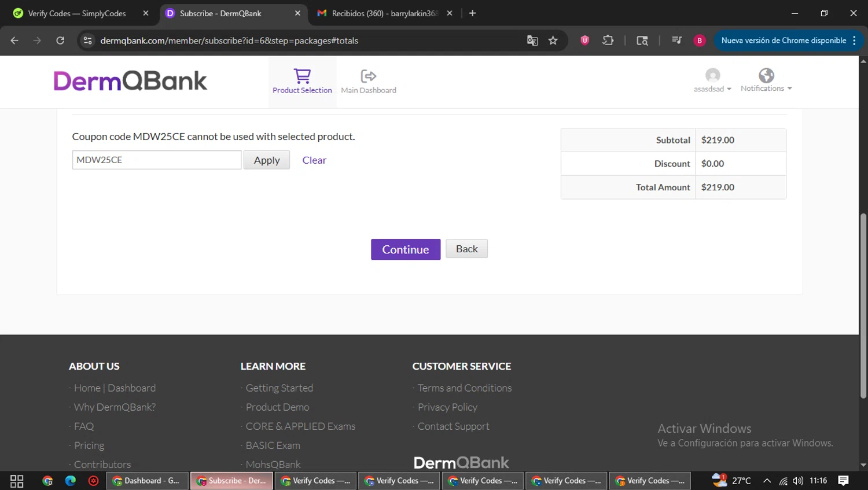The height and width of the screenshot is (490, 868).
Task: Apply the coupon code
Action: coord(267,160)
